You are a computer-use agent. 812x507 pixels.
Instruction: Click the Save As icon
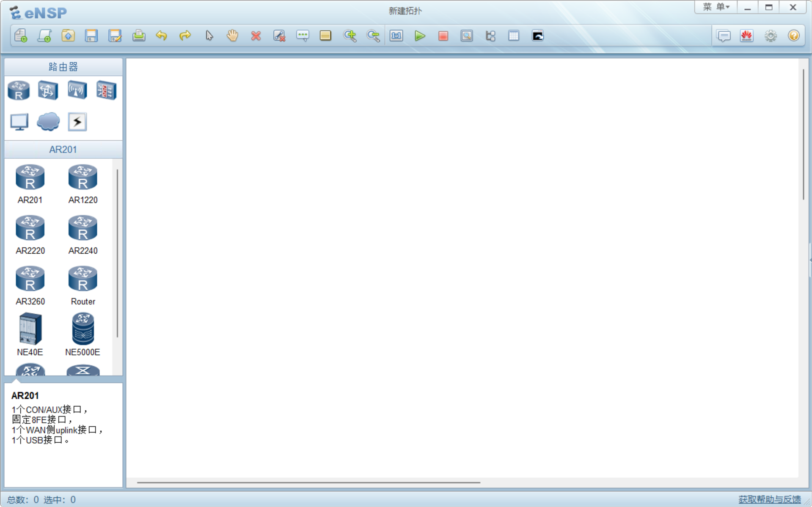point(115,36)
